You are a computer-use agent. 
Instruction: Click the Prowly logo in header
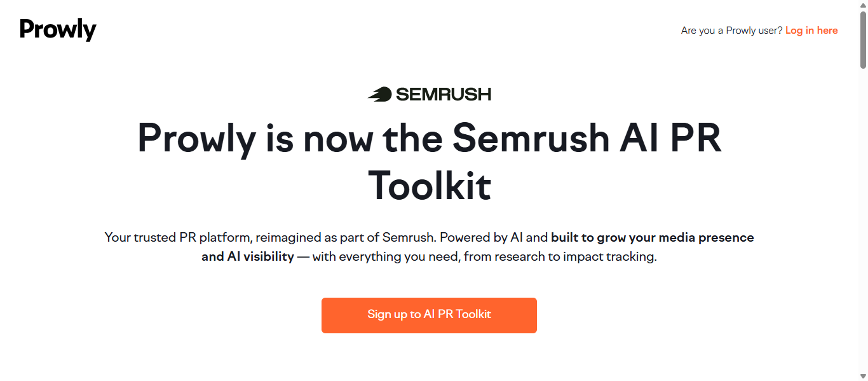(58, 29)
